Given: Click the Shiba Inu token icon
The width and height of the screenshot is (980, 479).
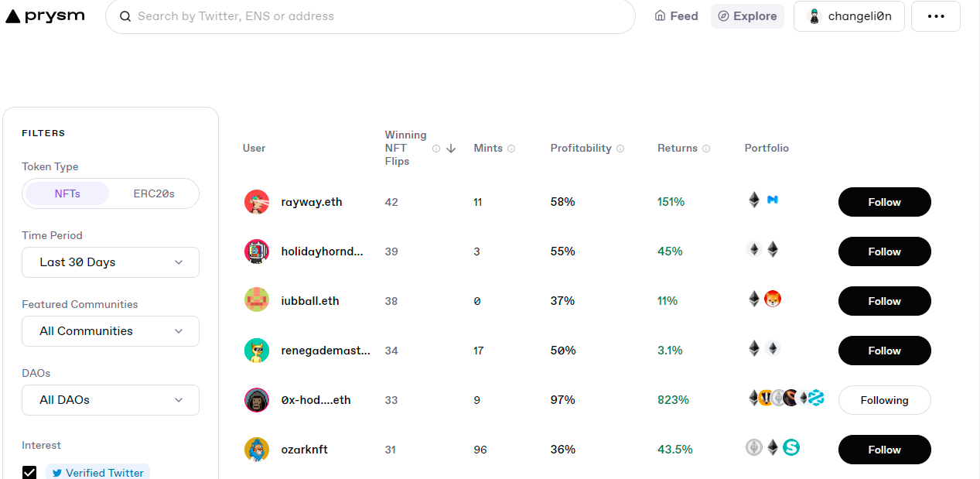Looking at the screenshot, I should coord(773,299).
